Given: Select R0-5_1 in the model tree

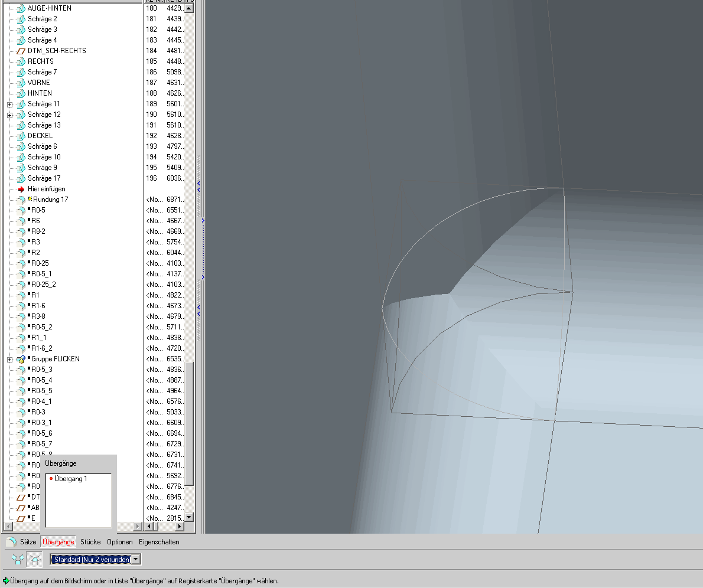Looking at the screenshot, I should tap(42, 274).
